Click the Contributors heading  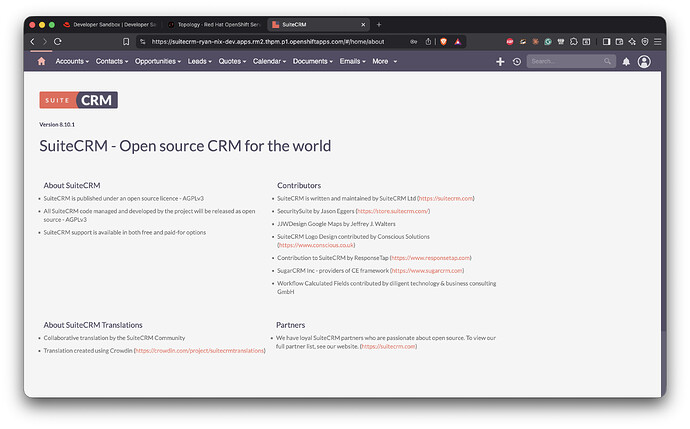point(299,185)
